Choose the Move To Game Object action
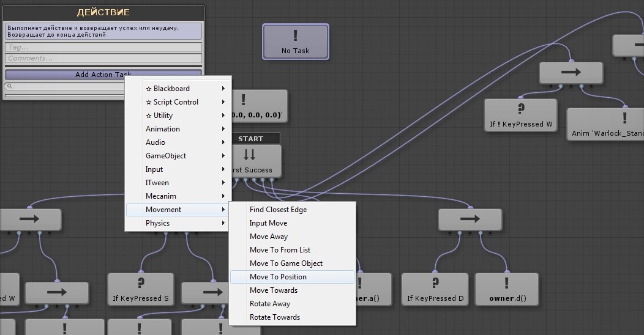This screenshot has width=644, height=335. (x=292, y=263)
